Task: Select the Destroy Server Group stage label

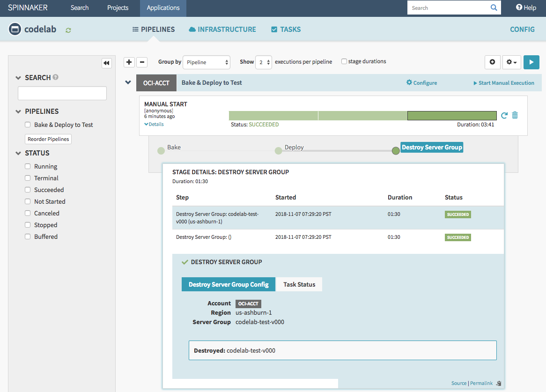Action: [432, 147]
